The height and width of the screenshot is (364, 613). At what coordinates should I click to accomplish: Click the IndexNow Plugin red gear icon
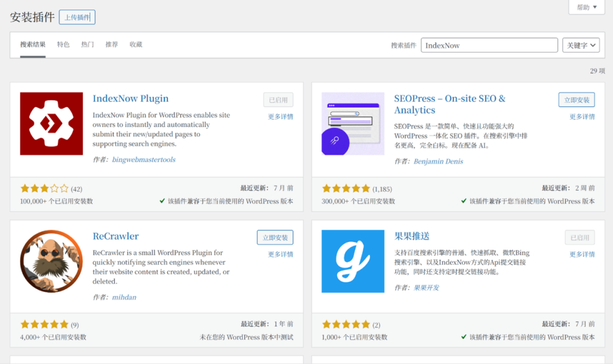pyautogui.click(x=51, y=124)
